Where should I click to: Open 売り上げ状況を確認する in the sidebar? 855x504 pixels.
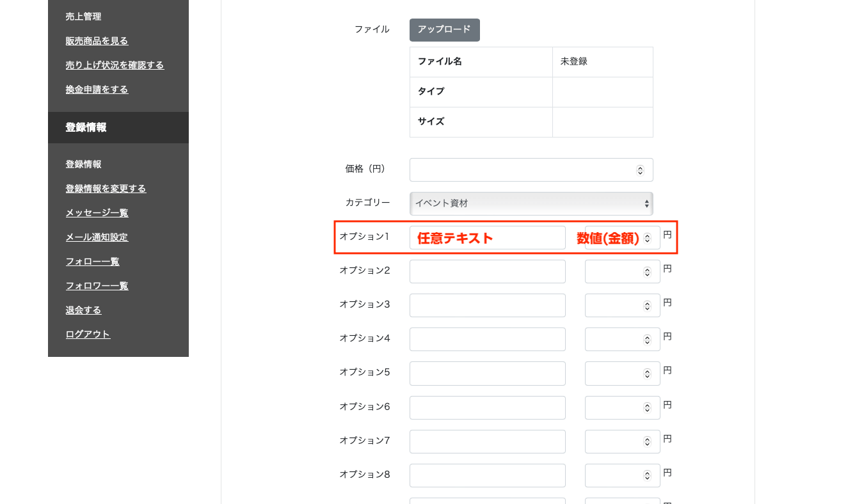coord(115,65)
